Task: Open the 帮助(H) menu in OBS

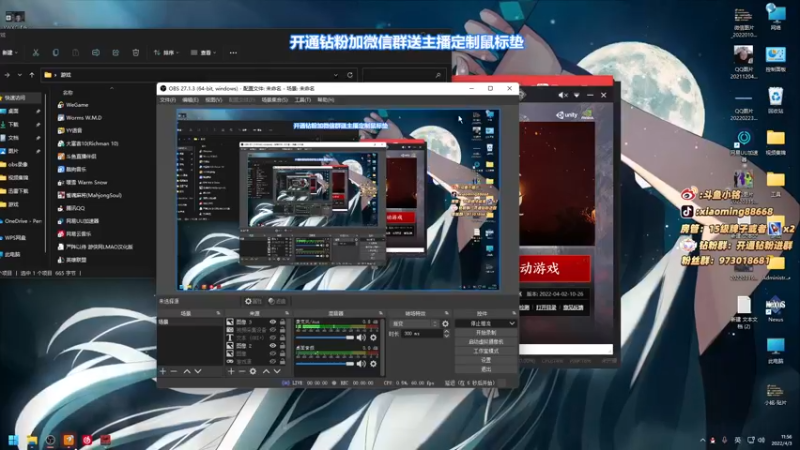Action: (x=326, y=100)
